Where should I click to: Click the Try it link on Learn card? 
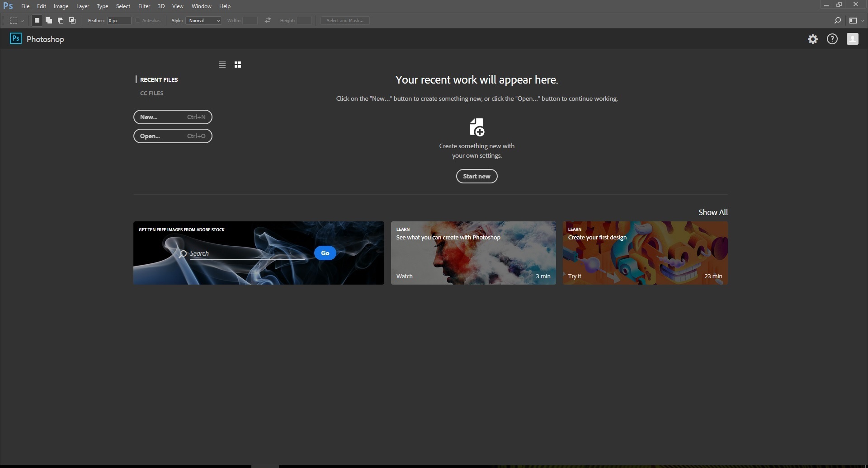point(575,276)
